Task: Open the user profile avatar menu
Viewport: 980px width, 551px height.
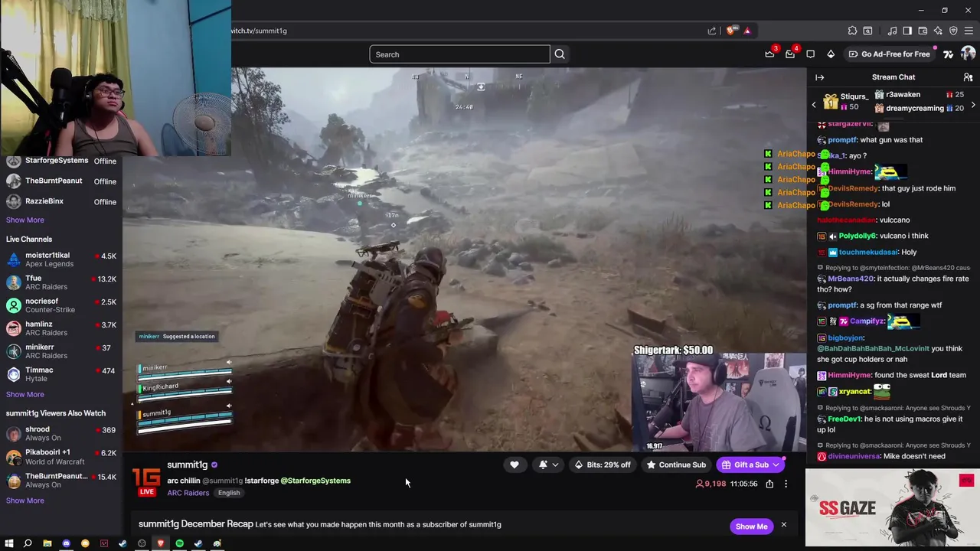Action: coord(968,54)
